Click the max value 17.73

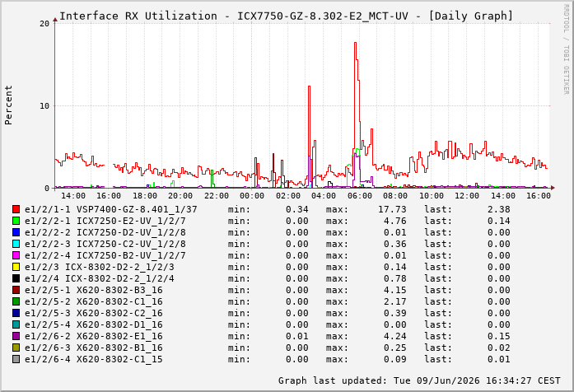[x=392, y=209]
